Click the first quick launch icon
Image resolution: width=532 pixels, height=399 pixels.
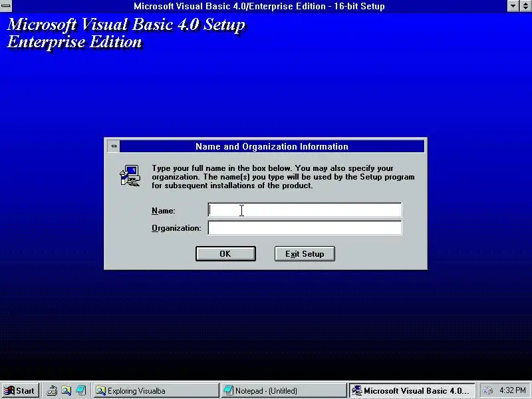pos(52,390)
